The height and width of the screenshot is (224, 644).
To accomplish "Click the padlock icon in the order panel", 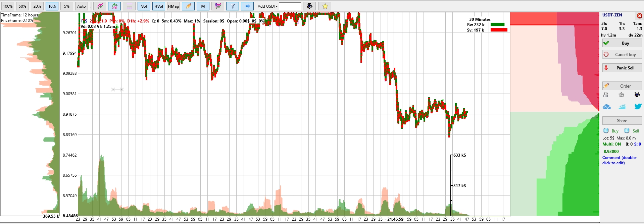I will (x=606, y=95).
